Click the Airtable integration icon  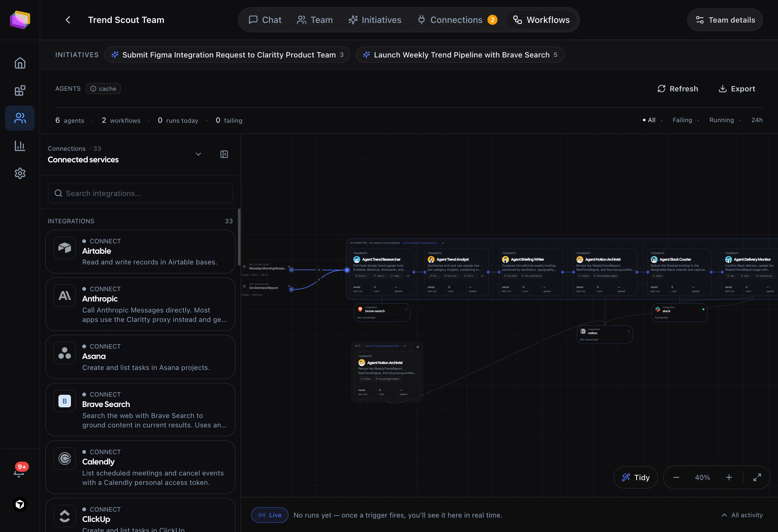(65, 248)
